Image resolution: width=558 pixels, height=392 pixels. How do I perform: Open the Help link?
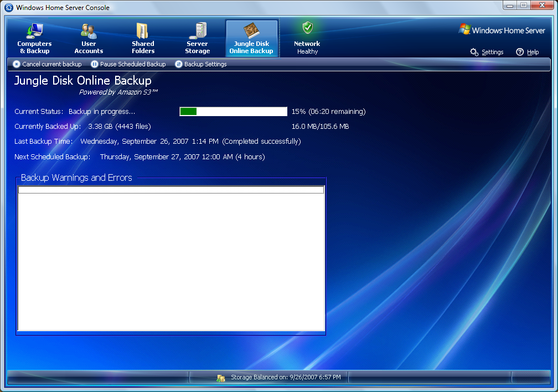(x=533, y=52)
